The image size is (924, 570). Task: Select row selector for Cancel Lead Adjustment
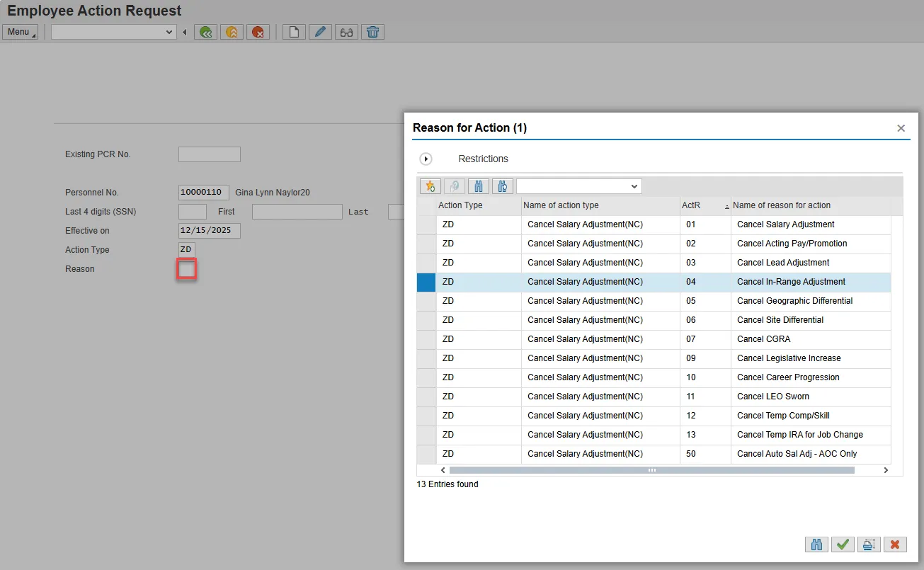coord(426,263)
